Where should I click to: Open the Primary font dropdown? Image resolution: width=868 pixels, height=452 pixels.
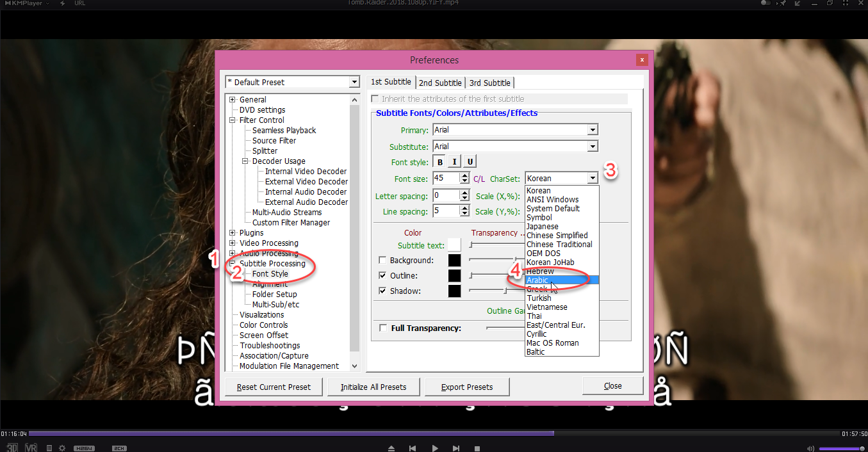point(592,130)
